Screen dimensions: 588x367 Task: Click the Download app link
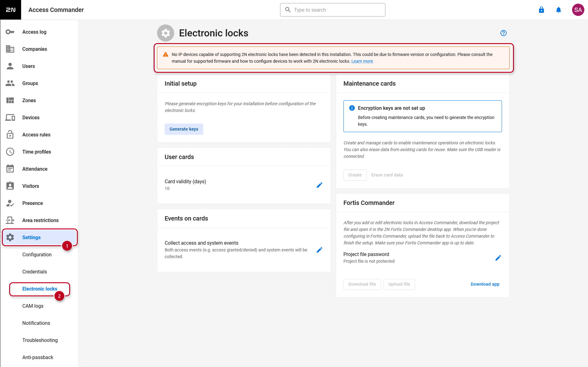pyautogui.click(x=485, y=284)
